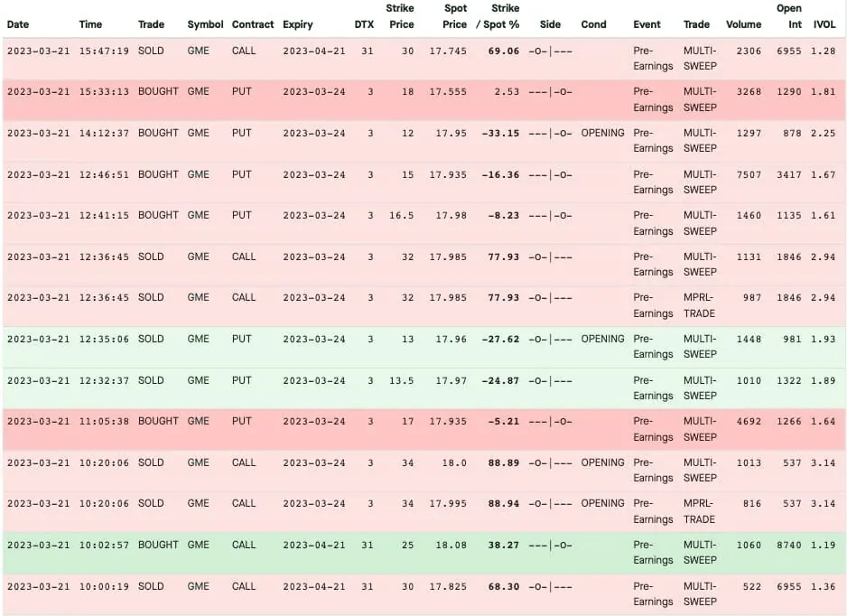Click OPENING condition in 12:35:06 row
Screen dimensions: 847x616
pyautogui.click(x=602, y=339)
